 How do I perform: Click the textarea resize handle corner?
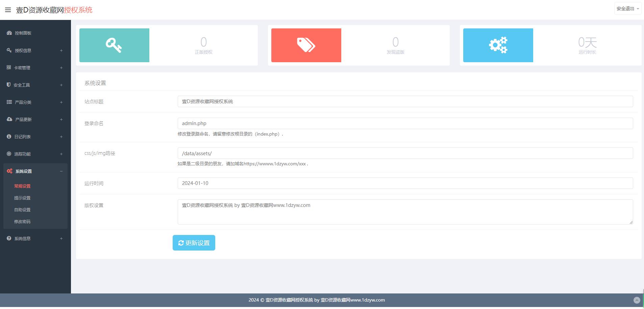pos(631,222)
